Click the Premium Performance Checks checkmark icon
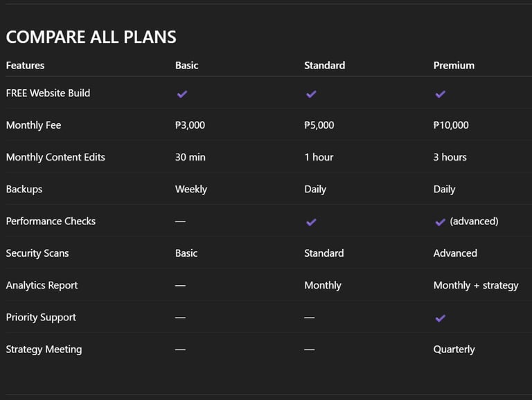The image size is (532, 400). 440,222
